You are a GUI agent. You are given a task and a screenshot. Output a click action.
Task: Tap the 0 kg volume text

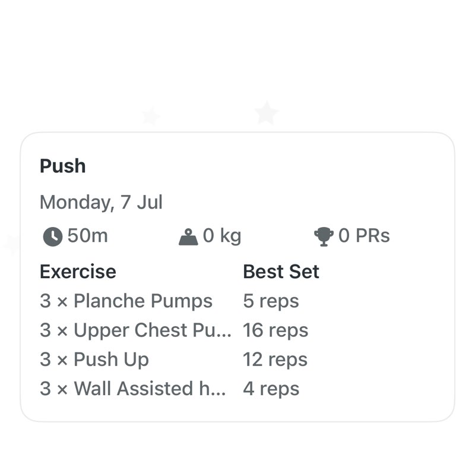pyautogui.click(x=222, y=236)
